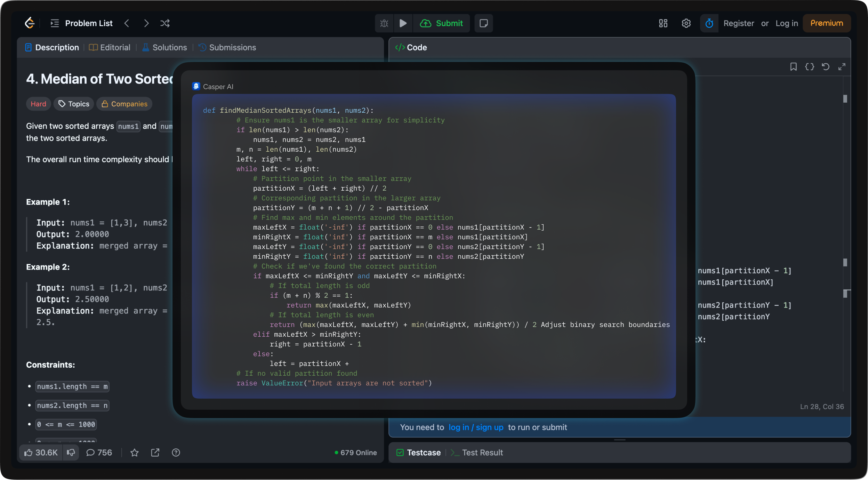Shuffle to a random problem
Image resolution: width=868 pixels, height=480 pixels.
165,23
